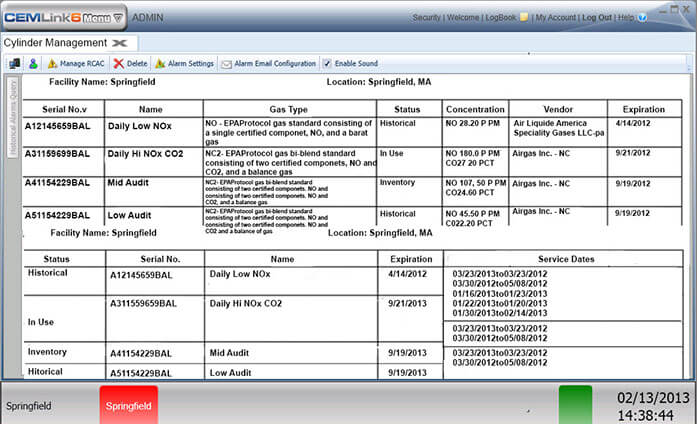Image resolution: width=697 pixels, height=424 pixels.
Task: Expand the Historical Alarms Query side panel
Action: coord(13,116)
